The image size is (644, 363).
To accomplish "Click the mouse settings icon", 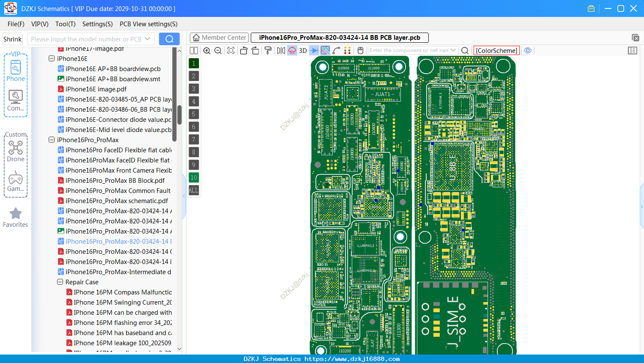I will [360, 50].
